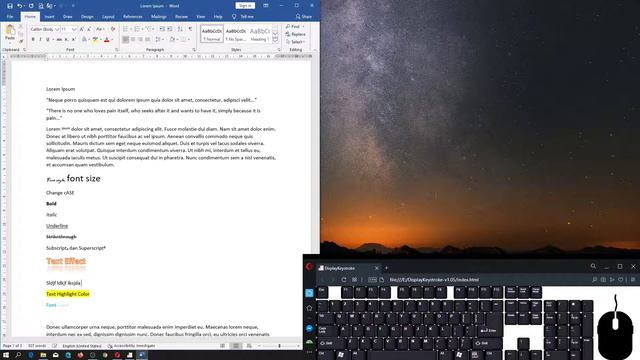Save the document from the Quick Access toolbar
The width and height of the screenshot is (640, 360).
(9, 6)
